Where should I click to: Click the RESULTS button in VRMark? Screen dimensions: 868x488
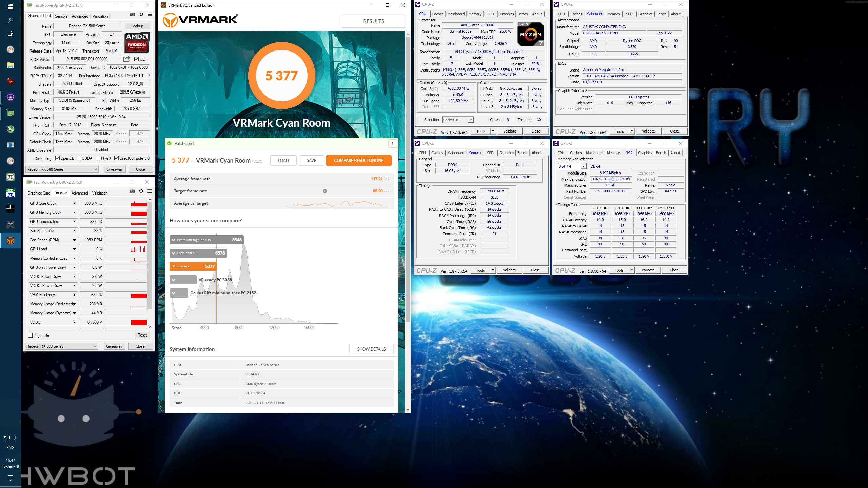pyautogui.click(x=374, y=21)
